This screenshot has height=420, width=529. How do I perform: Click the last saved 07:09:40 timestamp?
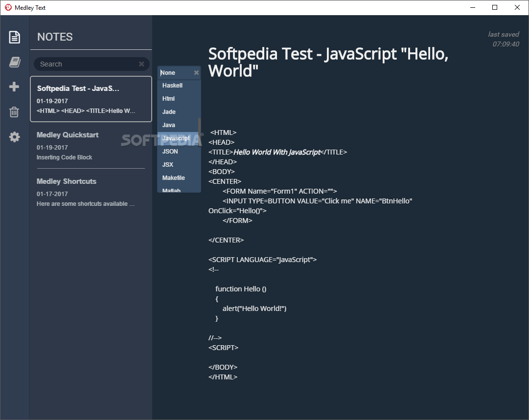504,39
